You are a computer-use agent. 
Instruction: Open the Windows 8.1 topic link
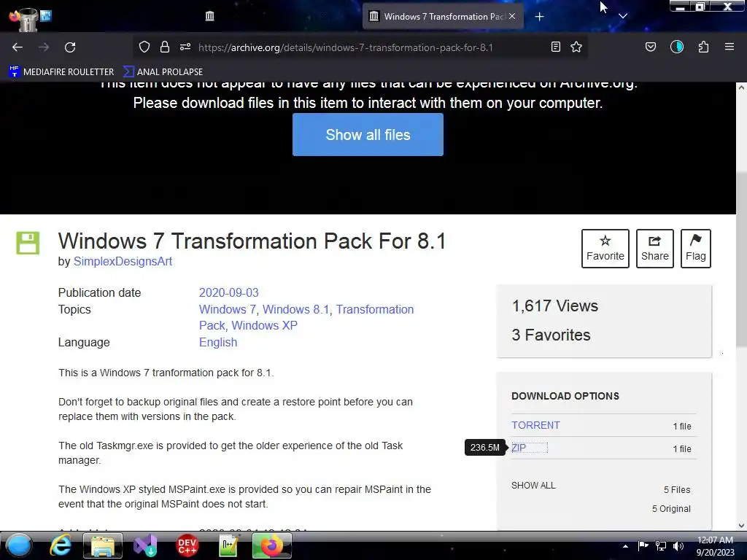(x=296, y=309)
